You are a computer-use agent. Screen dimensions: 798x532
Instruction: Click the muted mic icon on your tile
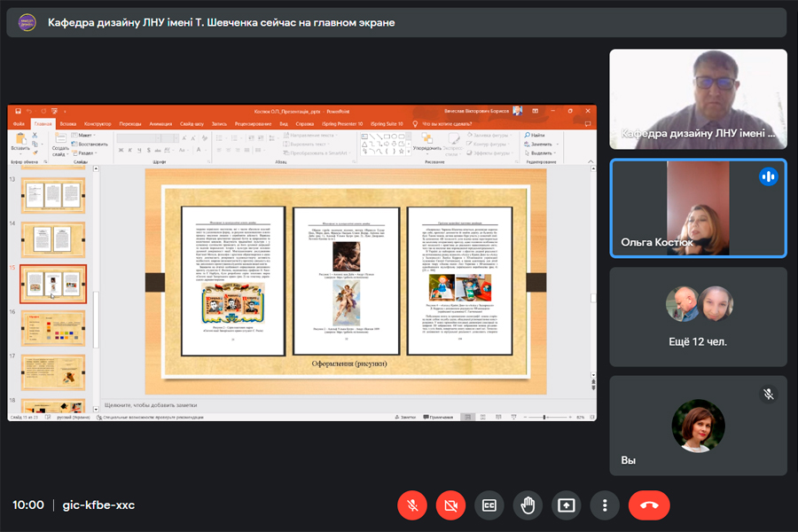pyautogui.click(x=768, y=394)
